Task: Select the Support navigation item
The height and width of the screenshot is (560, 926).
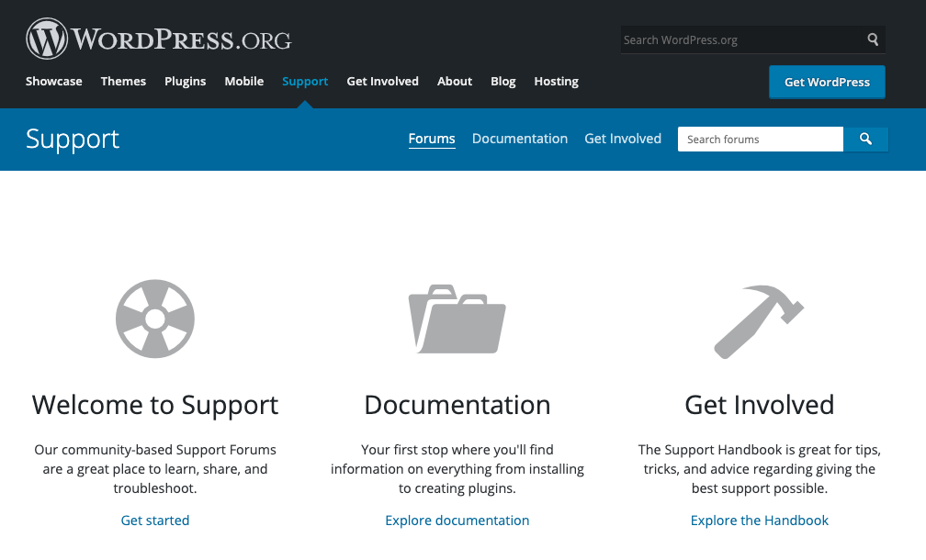Action: (305, 82)
